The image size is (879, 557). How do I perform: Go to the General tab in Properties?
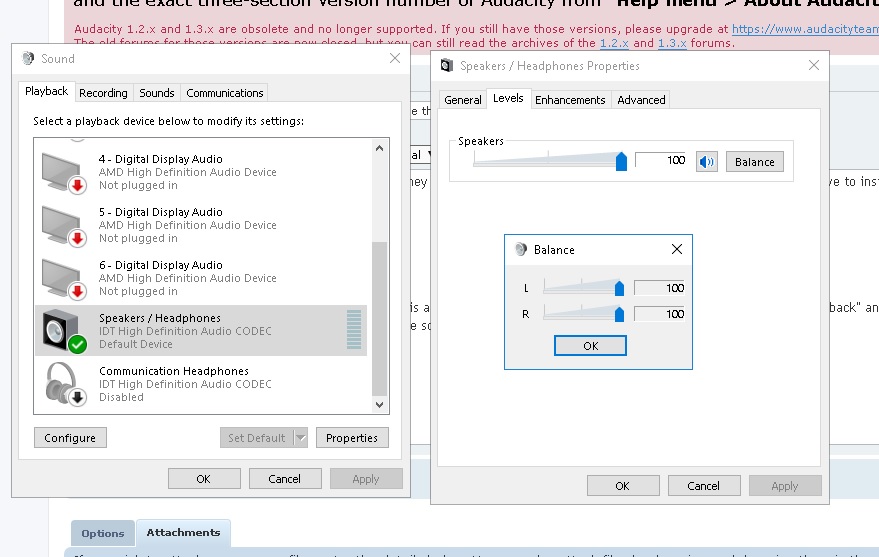(462, 100)
